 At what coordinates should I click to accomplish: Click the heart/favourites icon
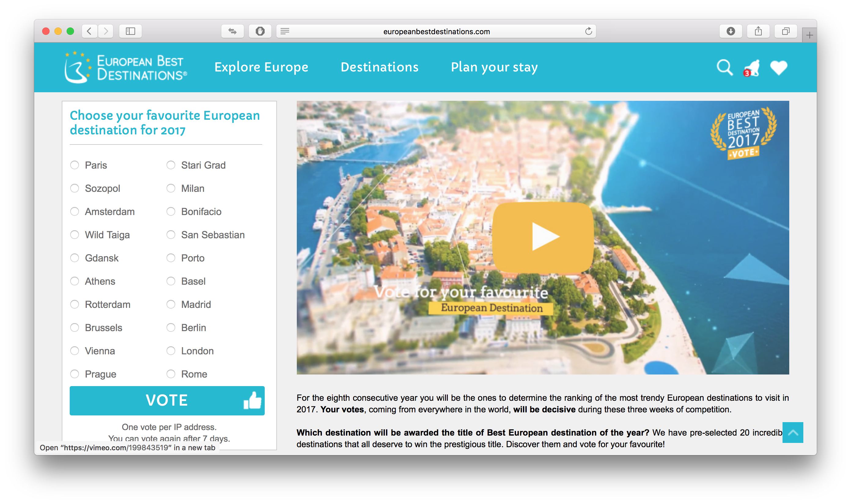pyautogui.click(x=779, y=67)
